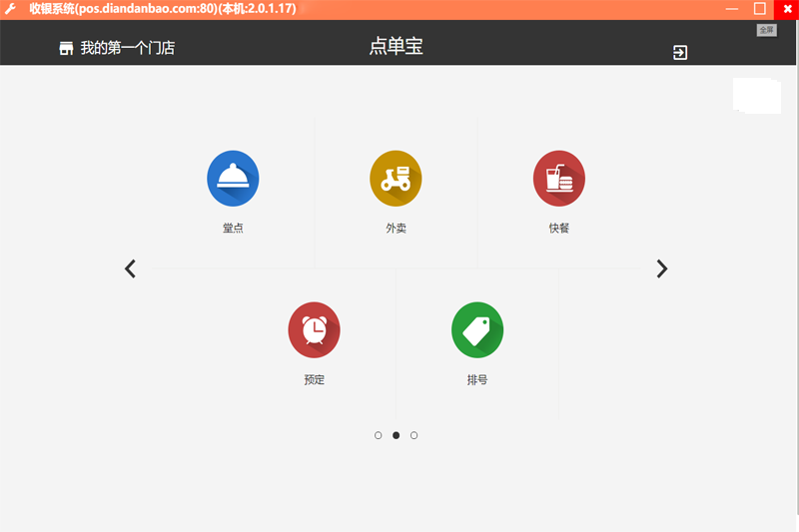The height and width of the screenshot is (532, 799).
Task: Click the 我的第一个门店 store name
Action: (128, 48)
